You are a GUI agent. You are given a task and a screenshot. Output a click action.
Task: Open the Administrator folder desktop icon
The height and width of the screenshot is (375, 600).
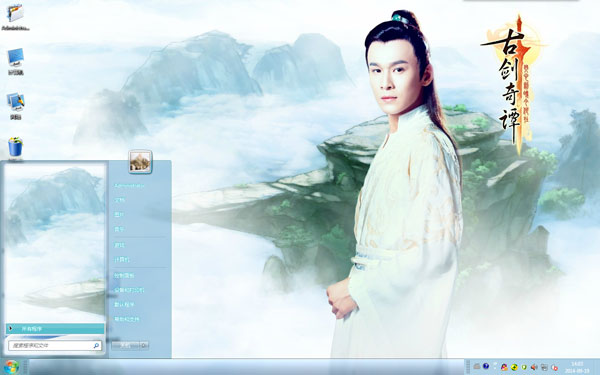click(x=15, y=17)
